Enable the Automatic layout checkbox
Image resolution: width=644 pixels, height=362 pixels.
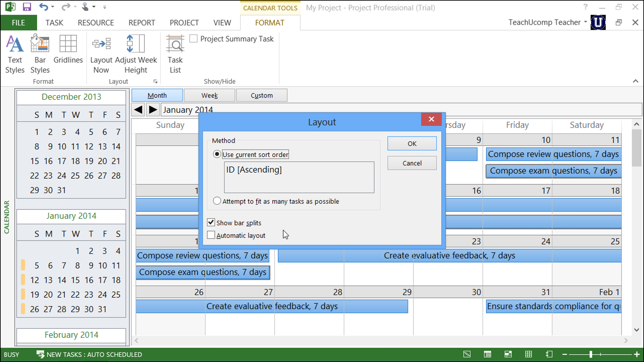tap(211, 235)
